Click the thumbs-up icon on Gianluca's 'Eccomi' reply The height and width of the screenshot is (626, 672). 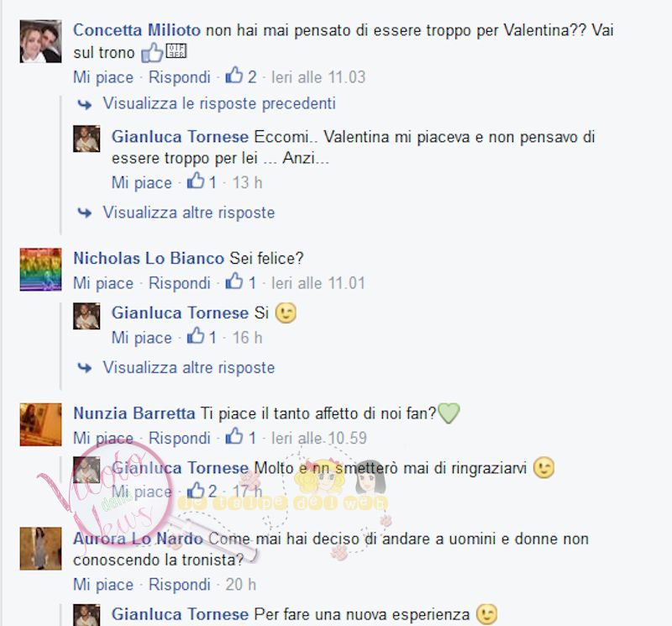[196, 181]
